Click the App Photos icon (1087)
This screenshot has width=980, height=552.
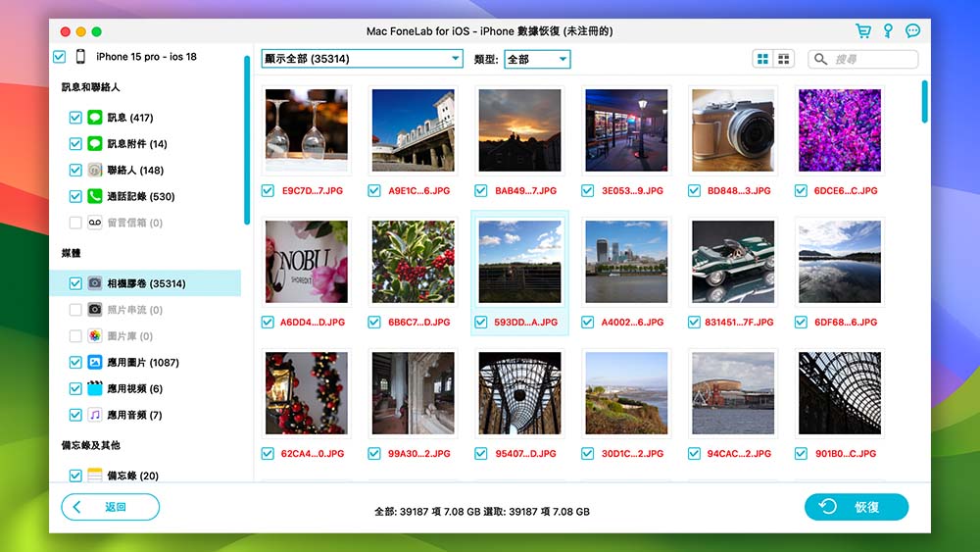[x=95, y=362]
